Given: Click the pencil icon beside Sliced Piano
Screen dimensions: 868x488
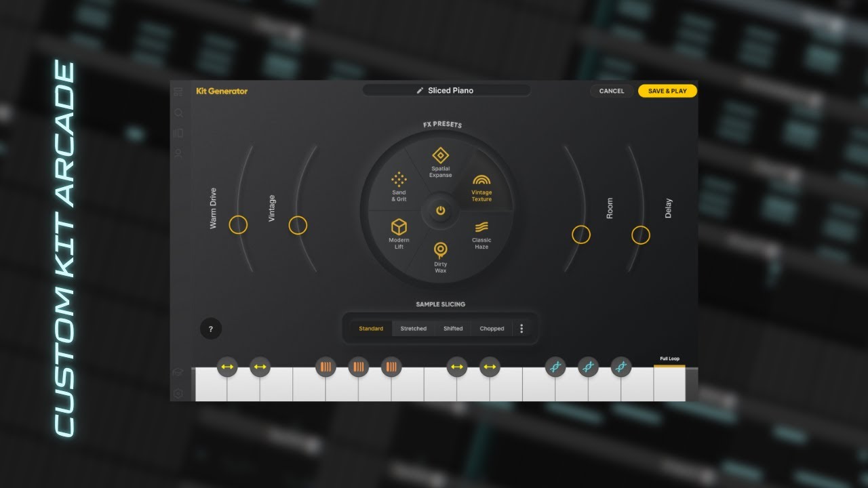Looking at the screenshot, I should coord(420,90).
